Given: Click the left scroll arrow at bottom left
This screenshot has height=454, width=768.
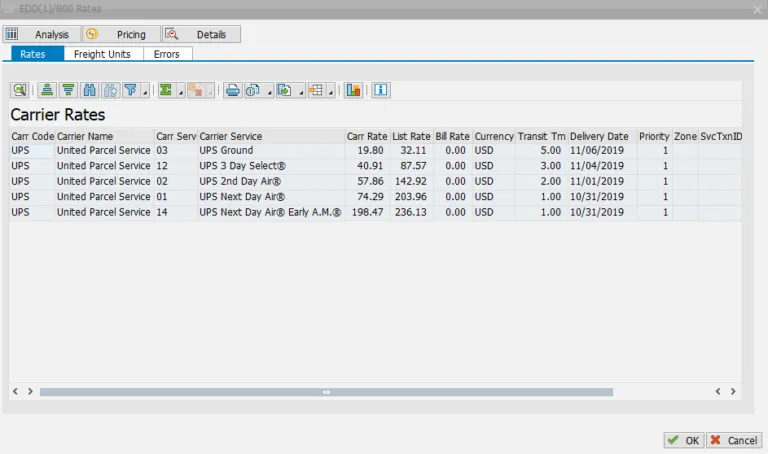Looking at the screenshot, I should tap(15, 391).
